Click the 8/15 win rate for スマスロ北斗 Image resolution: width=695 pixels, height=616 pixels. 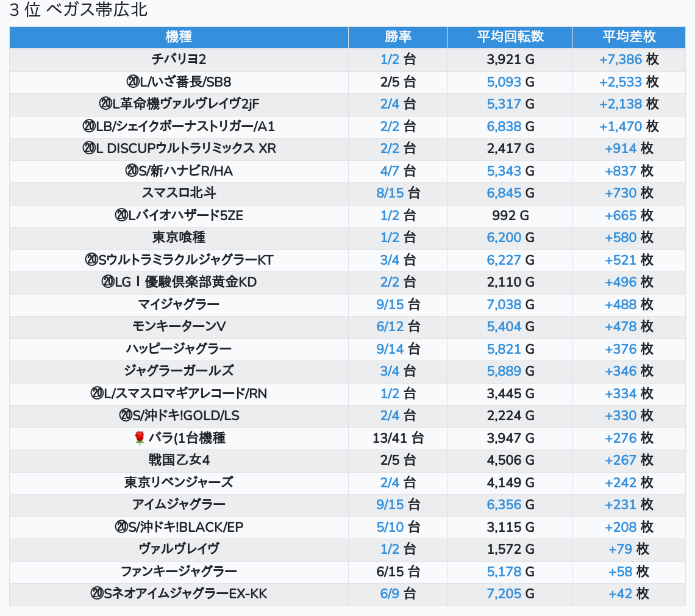point(390,193)
